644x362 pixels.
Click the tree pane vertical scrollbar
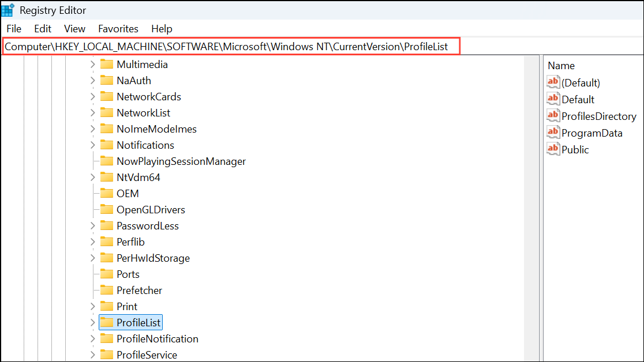click(x=531, y=209)
